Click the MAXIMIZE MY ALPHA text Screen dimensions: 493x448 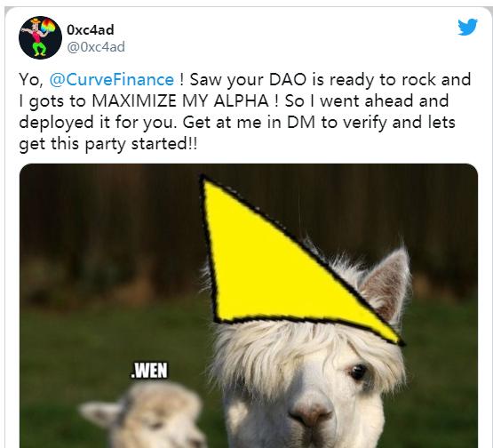(180, 101)
